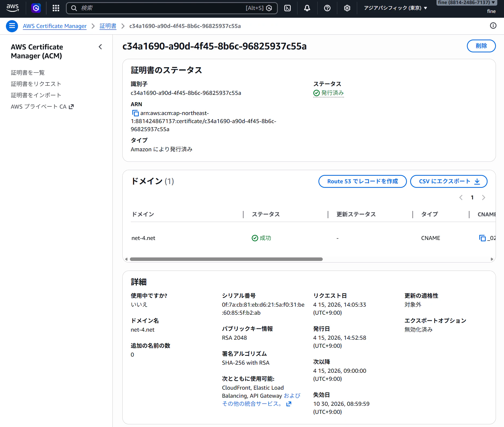The image size is (504, 427).
Task: Toggle the hamburger navigation menu
Action: (12, 26)
